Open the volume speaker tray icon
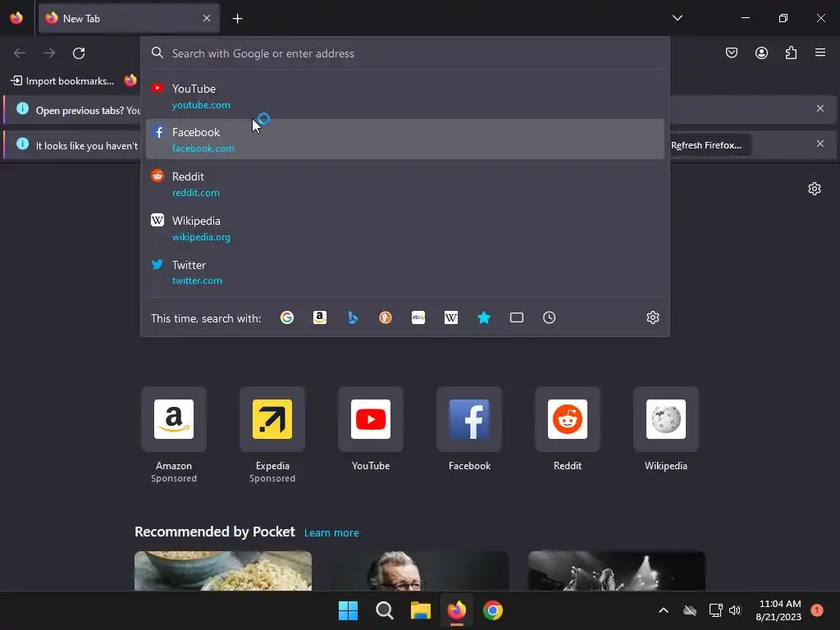840x630 pixels. coord(735,610)
